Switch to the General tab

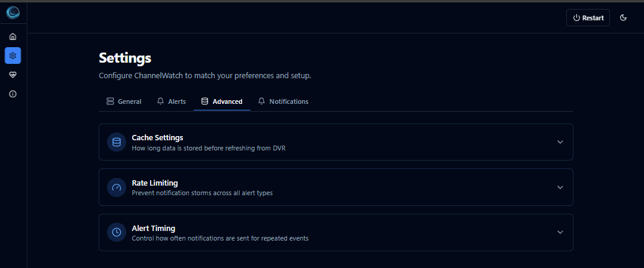coord(124,101)
